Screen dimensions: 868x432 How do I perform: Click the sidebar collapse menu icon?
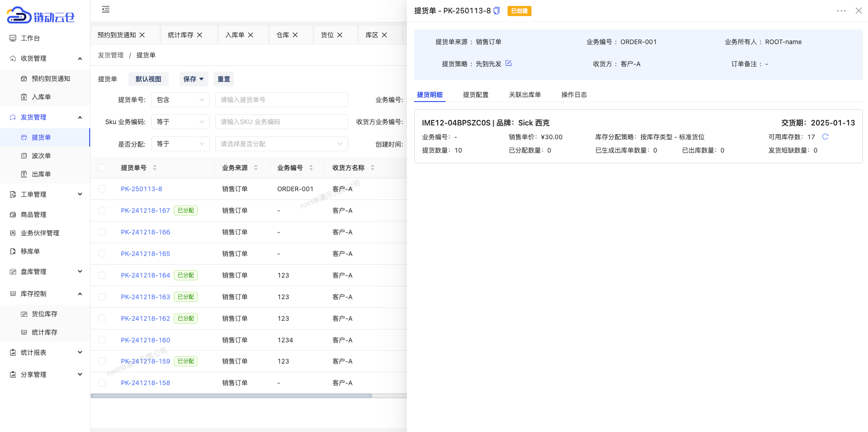(x=106, y=9)
